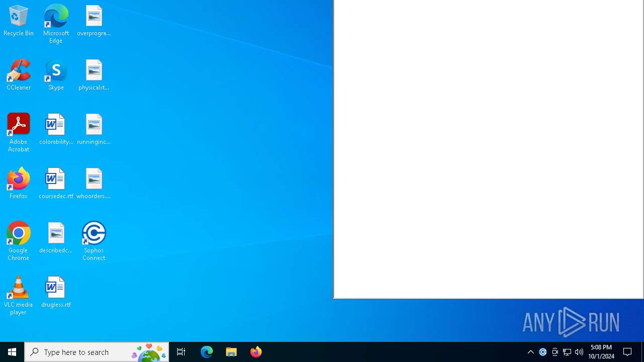Image resolution: width=644 pixels, height=362 pixels.
Task: Select the drugless.rtf document
Action: click(56, 293)
